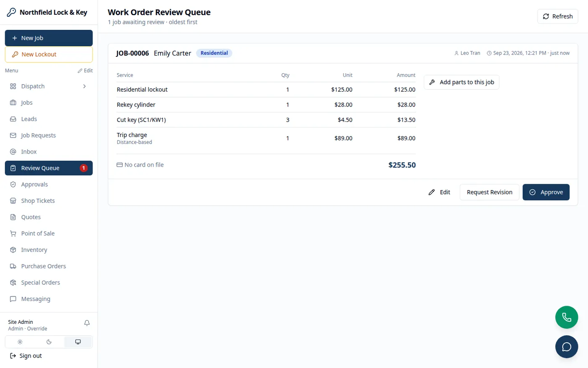Open the notifications bell
Viewport: 588px width, 368px height.
[x=87, y=323]
